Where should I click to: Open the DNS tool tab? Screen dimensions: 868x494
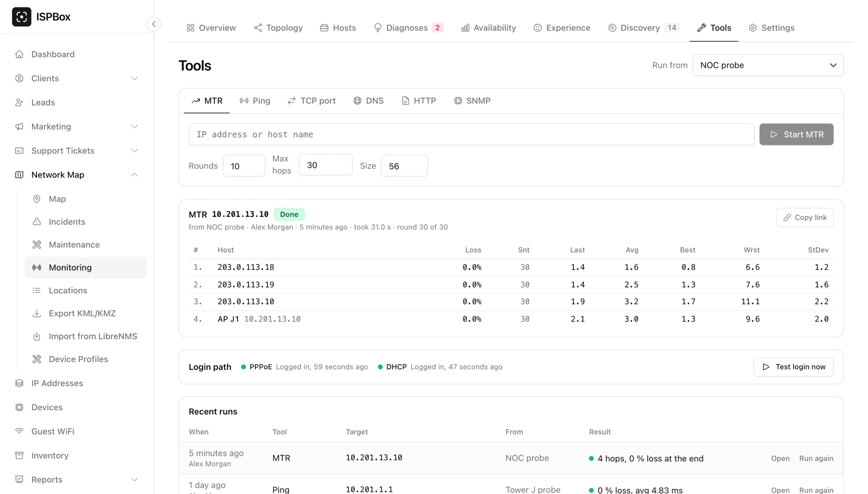tap(368, 101)
